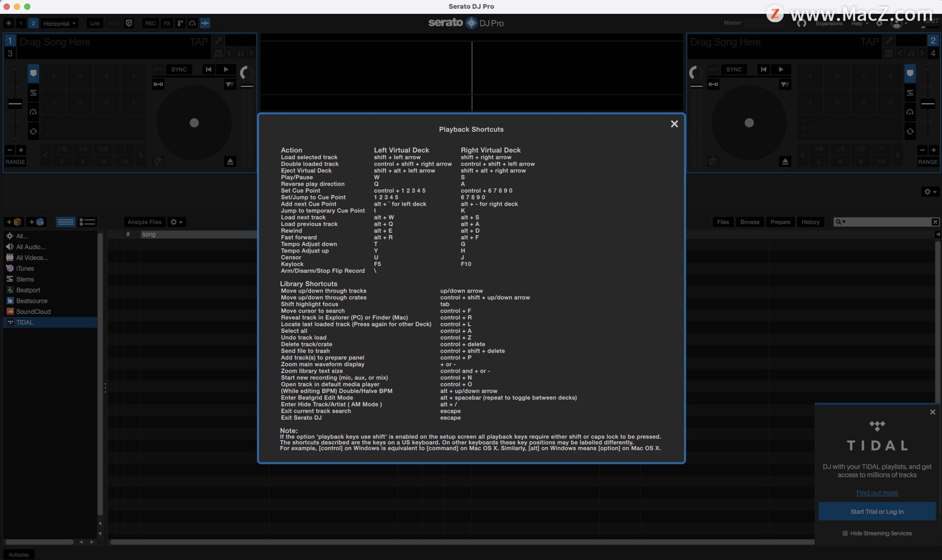The image size is (942, 560).
Task: Jump to track start on left deck
Action: pos(209,70)
